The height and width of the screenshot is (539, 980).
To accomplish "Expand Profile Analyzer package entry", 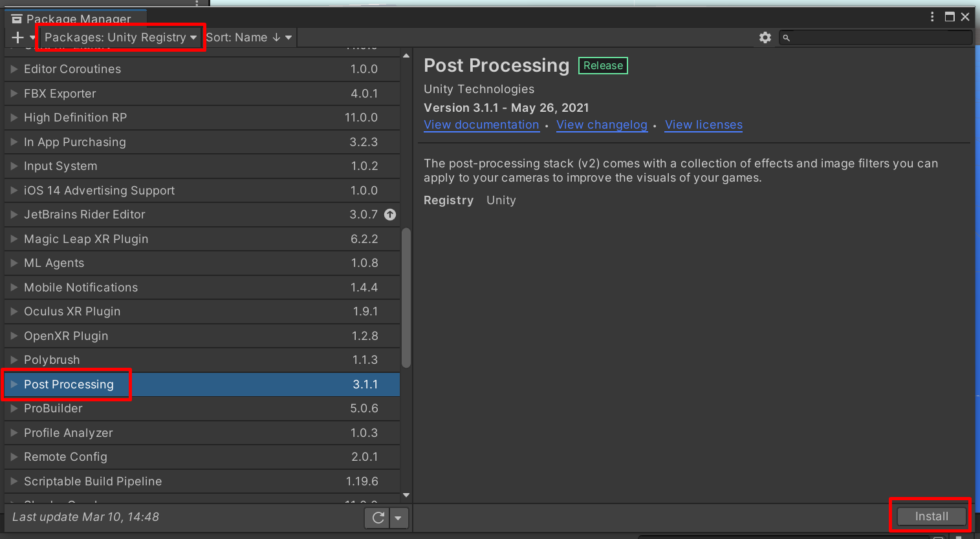I will point(14,432).
